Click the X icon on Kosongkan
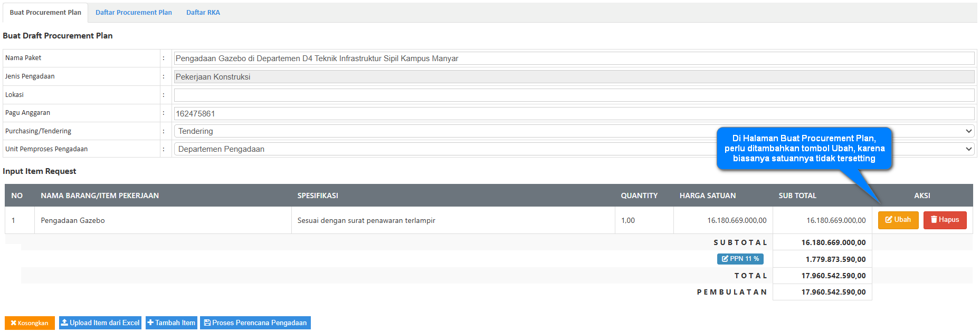980x332 pixels. [13, 323]
